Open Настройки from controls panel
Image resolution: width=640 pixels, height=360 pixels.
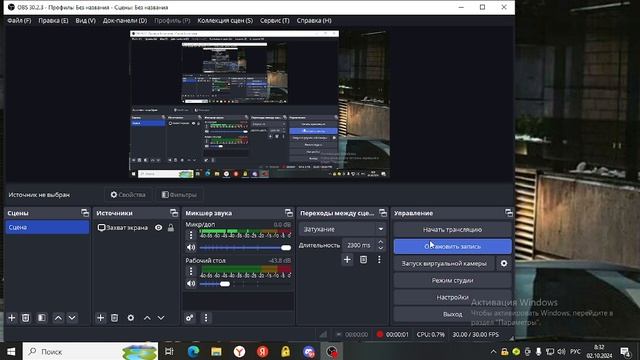(452, 297)
